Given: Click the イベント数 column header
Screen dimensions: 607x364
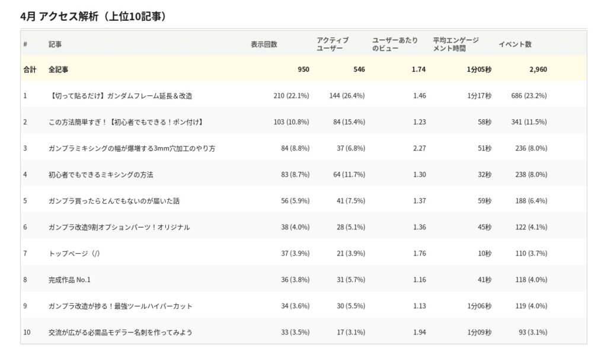Looking at the screenshot, I should click(515, 44).
